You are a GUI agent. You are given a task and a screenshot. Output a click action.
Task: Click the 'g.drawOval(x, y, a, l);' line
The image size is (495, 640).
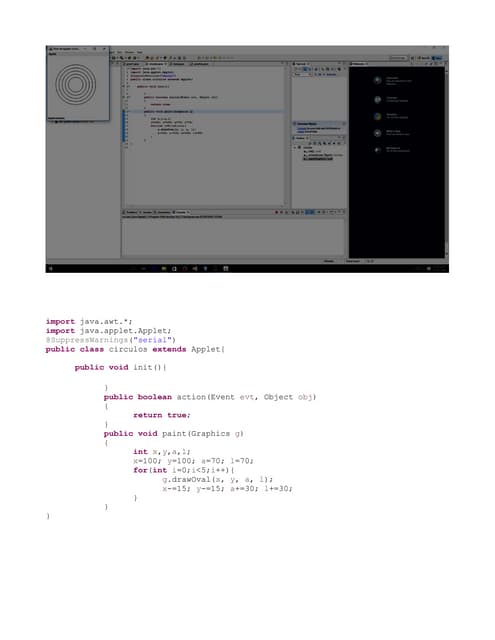(218, 479)
